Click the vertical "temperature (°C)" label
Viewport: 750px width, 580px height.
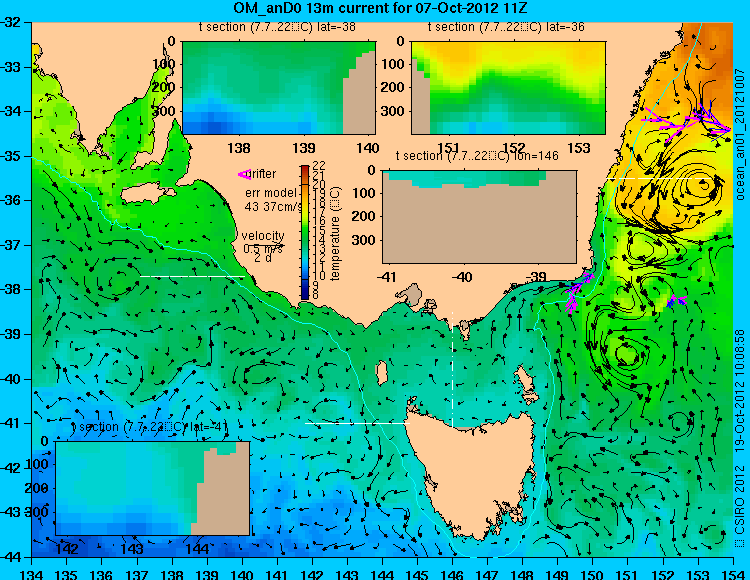335,233
